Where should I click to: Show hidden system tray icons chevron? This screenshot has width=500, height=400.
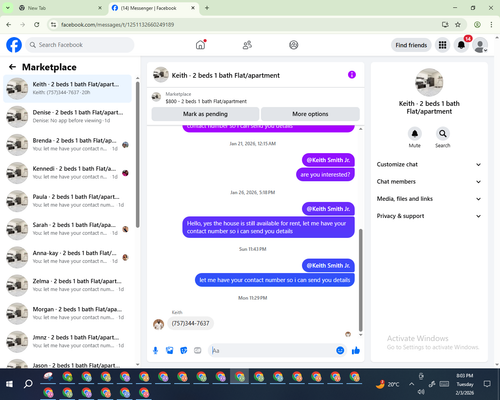(x=412, y=384)
